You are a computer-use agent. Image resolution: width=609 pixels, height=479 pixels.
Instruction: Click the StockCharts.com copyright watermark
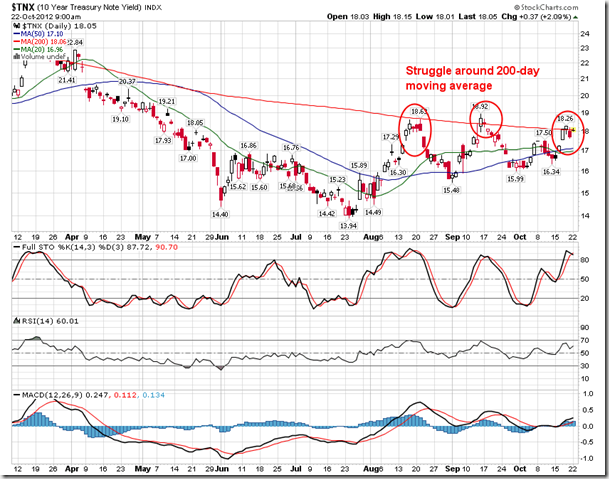tap(545, 6)
